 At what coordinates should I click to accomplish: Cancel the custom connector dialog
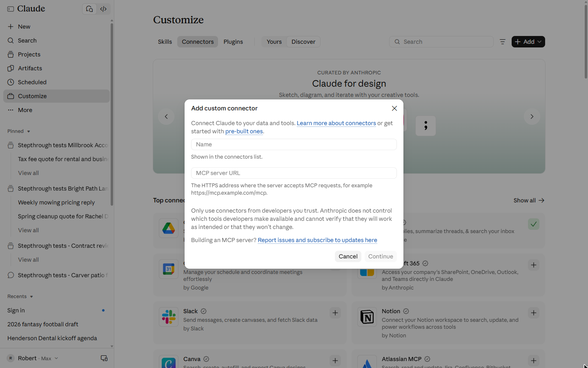click(348, 256)
